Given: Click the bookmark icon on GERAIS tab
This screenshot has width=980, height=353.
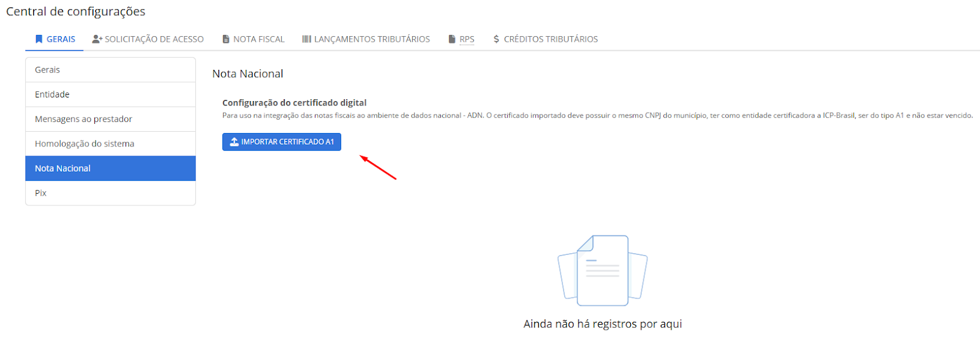Looking at the screenshot, I should click(x=39, y=39).
